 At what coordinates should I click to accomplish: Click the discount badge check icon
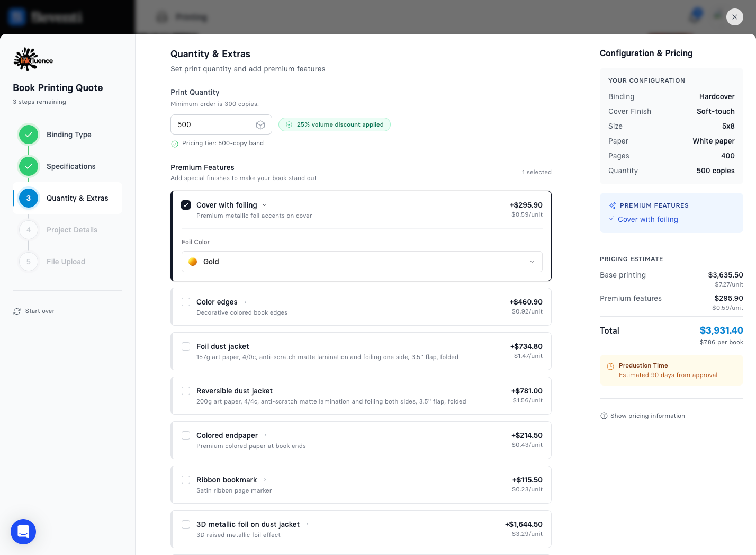(x=289, y=124)
